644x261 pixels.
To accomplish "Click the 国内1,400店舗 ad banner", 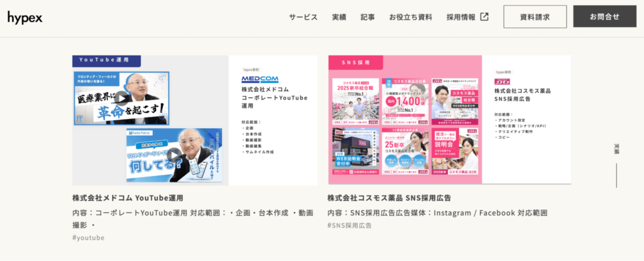I will point(405,101).
